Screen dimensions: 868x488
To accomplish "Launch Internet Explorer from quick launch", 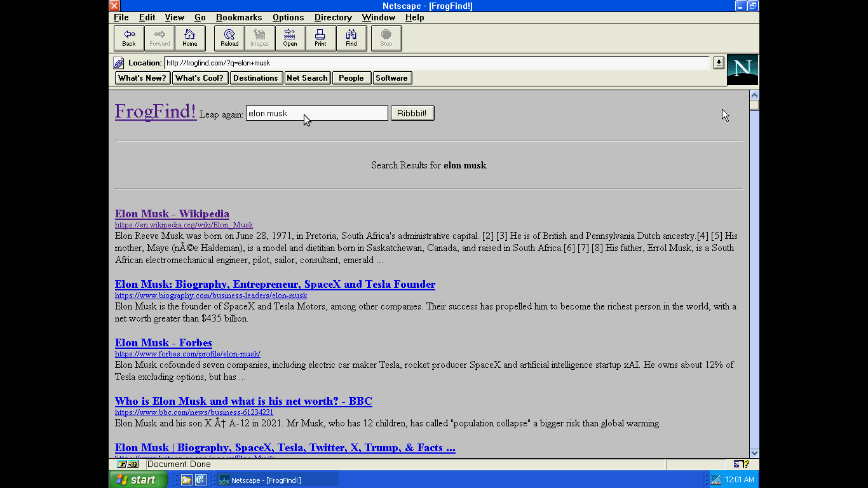I will point(201,480).
